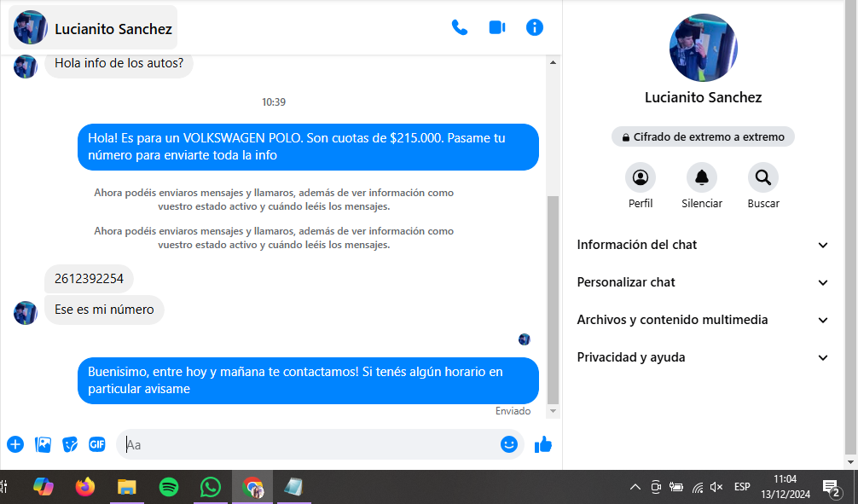Toggle the conversation information panel
The image size is (858, 504).
(535, 27)
